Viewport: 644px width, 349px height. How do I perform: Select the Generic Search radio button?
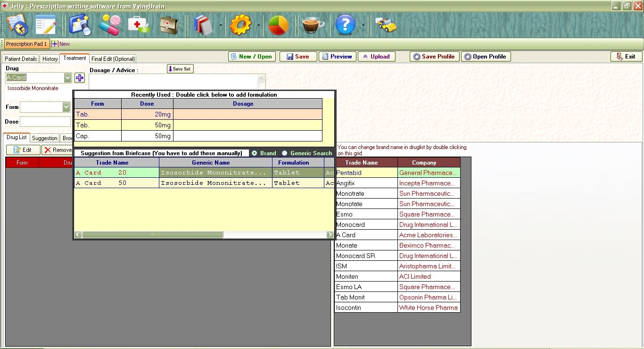point(284,153)
